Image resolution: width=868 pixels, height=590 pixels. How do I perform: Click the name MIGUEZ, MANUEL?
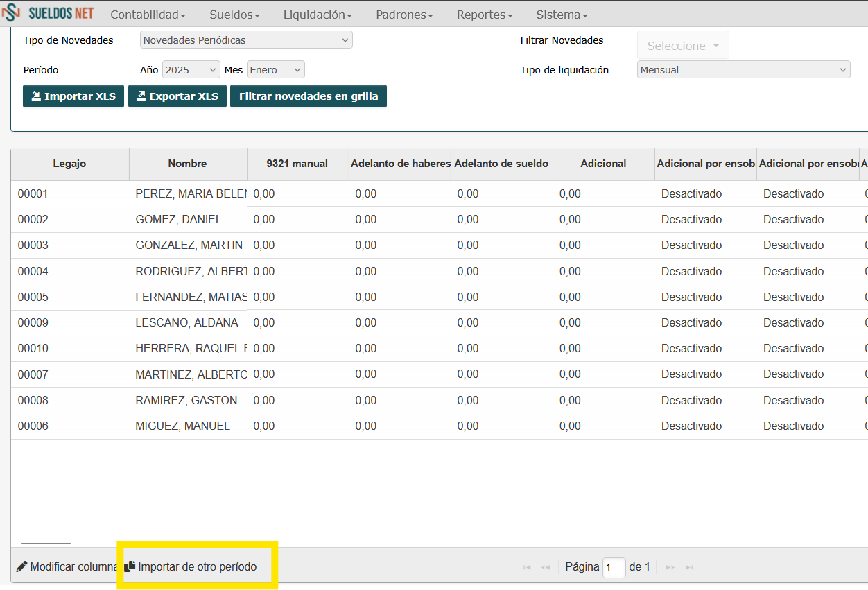coord(182,426)
